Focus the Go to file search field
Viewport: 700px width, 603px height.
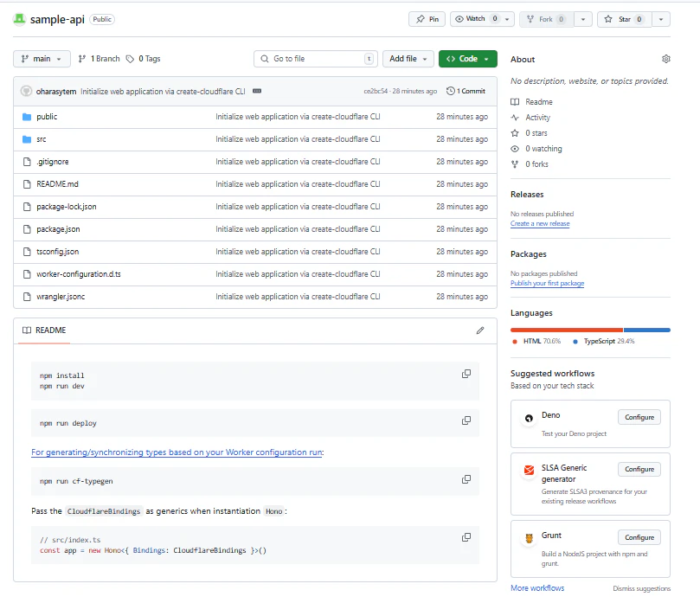(x=316, y=59)
